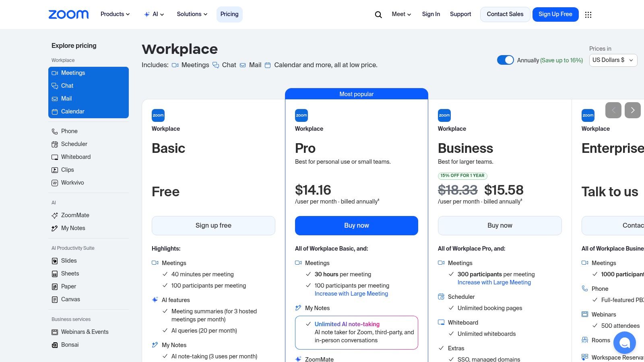The width and height of the screenshot is (644, 362).
Task: Open the US Dollars currency dropdown
Action: click(613, 60)
